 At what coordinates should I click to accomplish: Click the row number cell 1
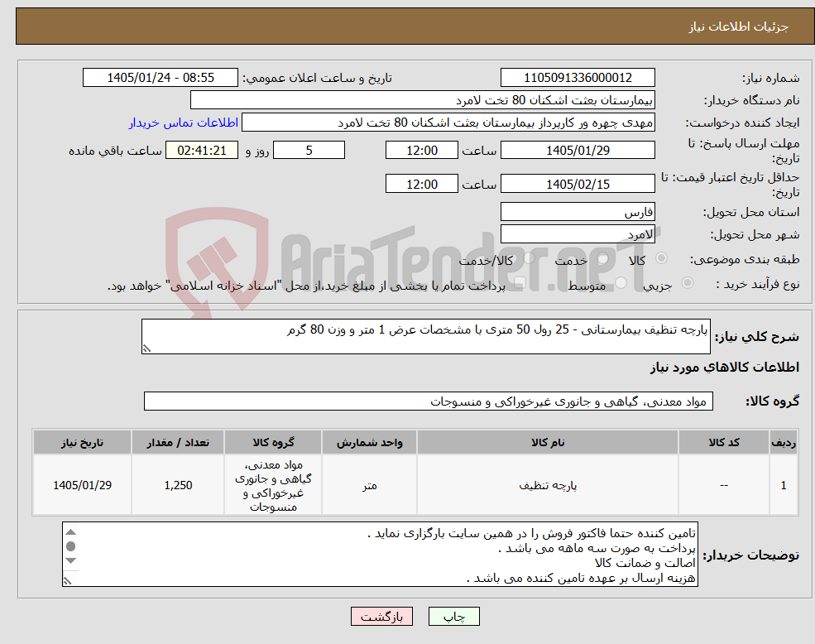point(784,485)
